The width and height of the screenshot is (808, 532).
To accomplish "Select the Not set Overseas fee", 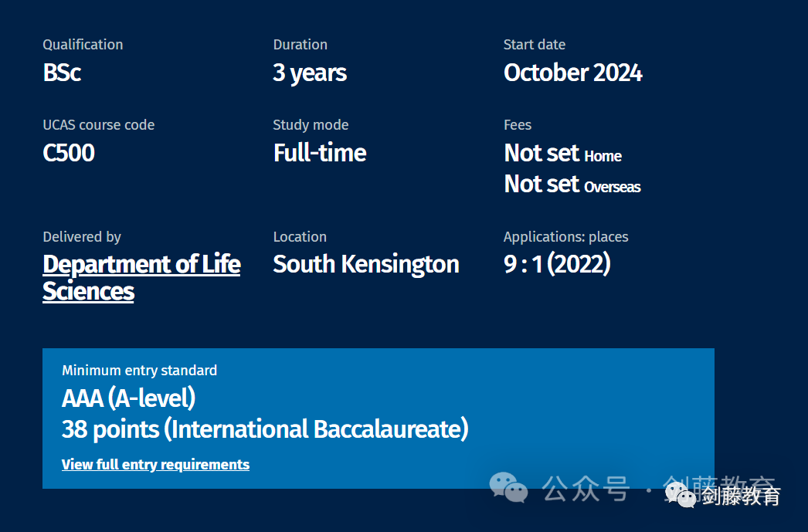I will point(572,185).
